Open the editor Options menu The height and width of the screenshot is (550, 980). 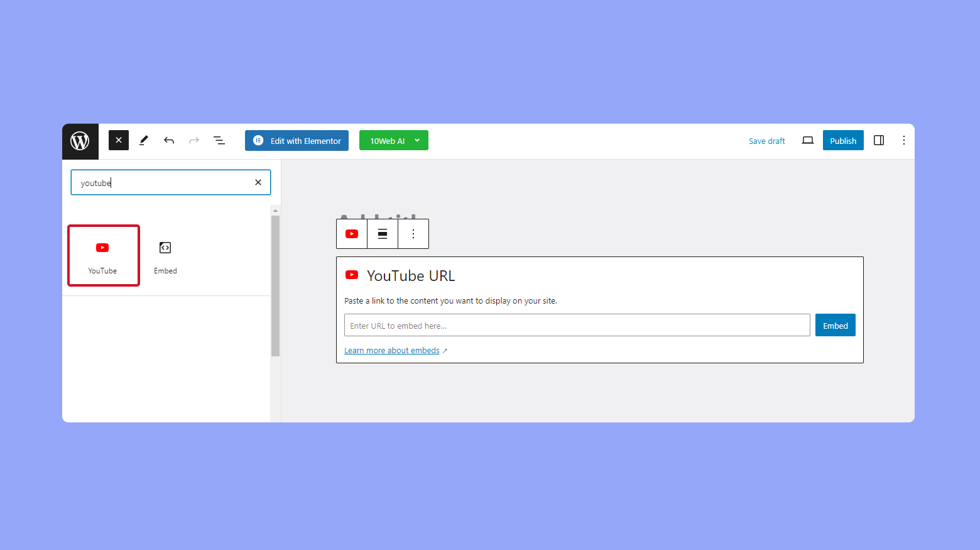click(x=903, y=140)
